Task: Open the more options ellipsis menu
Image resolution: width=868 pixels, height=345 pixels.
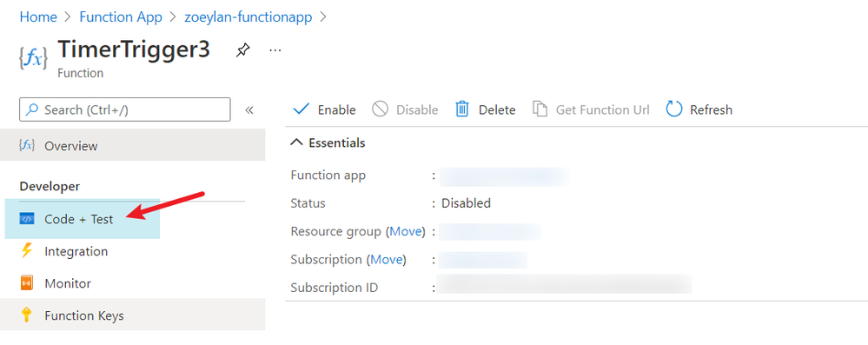Action: click(x=275, y=50)
